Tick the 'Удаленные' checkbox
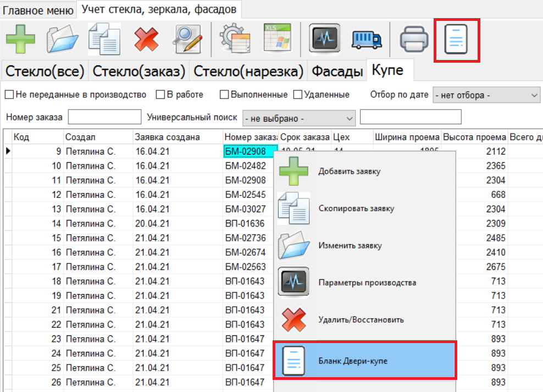 (298, 95)
